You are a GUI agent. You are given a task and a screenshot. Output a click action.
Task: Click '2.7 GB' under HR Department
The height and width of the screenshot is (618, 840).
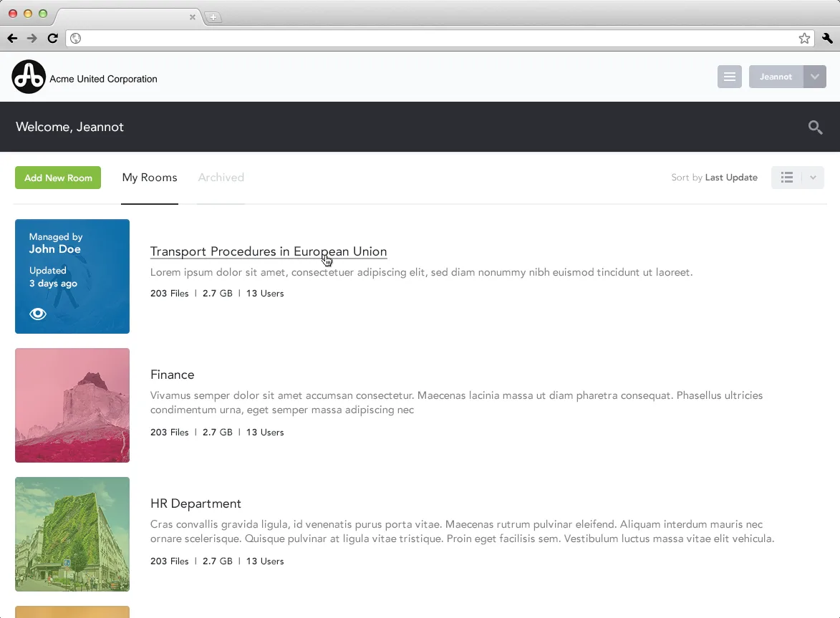[218, 561]
